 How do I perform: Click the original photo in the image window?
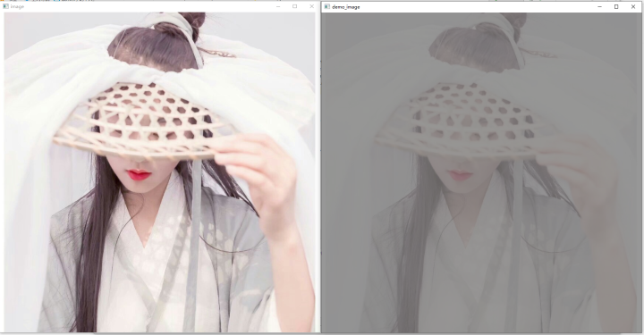160,172
